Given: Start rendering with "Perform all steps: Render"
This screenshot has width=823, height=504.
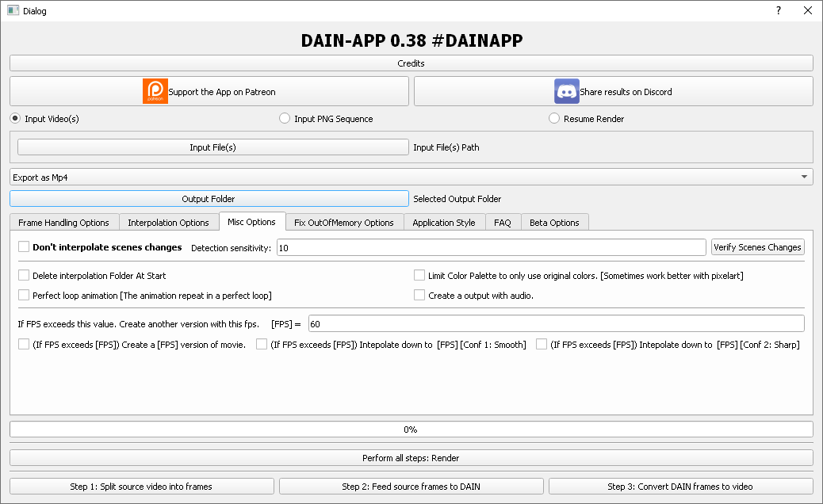Looking at the screenshot, I should pos(411,457).
